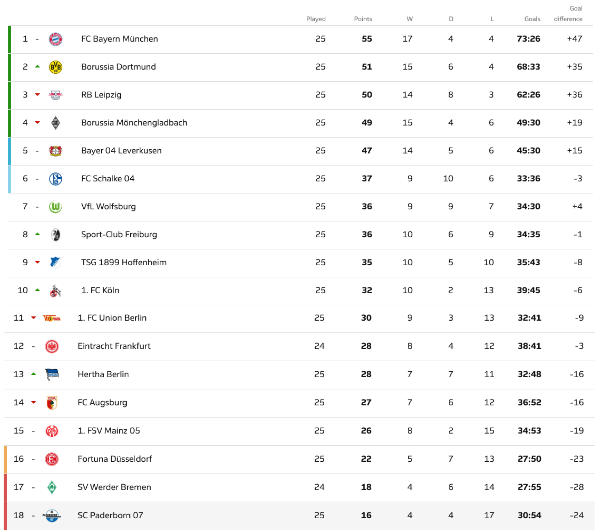Click the Bayer 04 Leverkusen logo
This screenshot has height=532, width=600.
tap(55, 151)
